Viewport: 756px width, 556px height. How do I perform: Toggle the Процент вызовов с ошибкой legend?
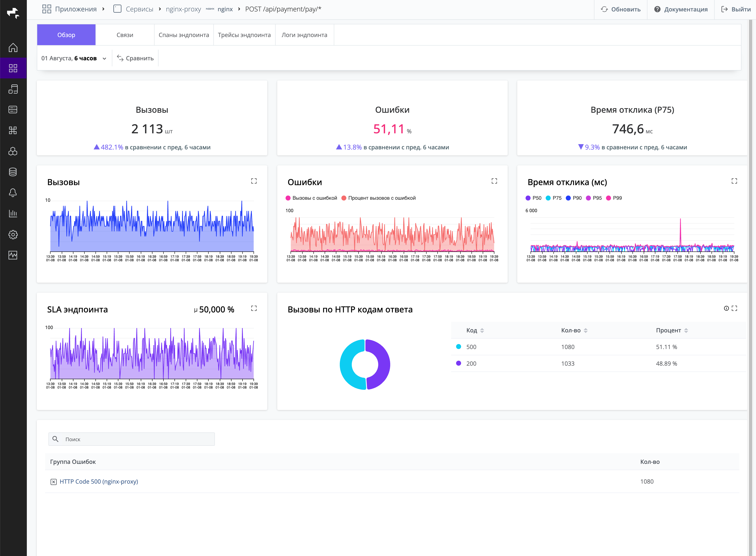point(379,198)
